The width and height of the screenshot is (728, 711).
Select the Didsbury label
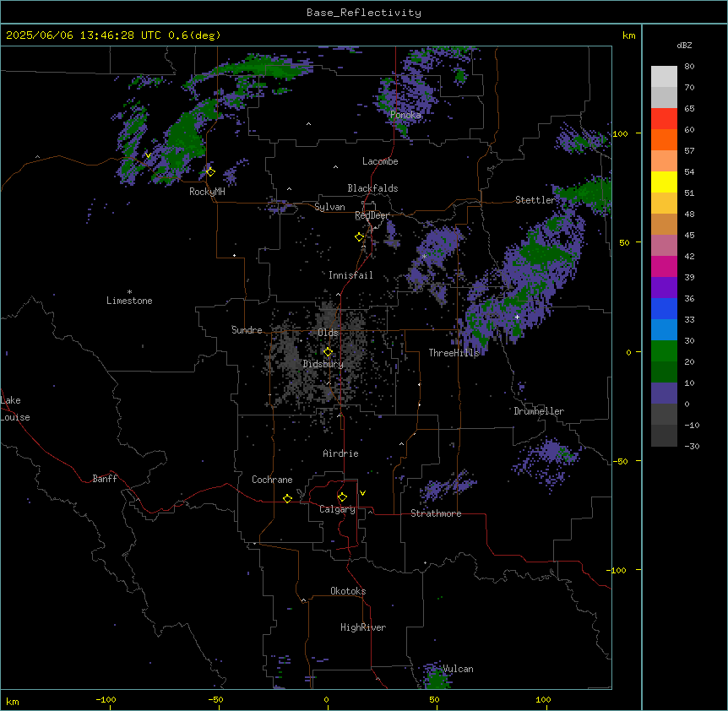323,364
